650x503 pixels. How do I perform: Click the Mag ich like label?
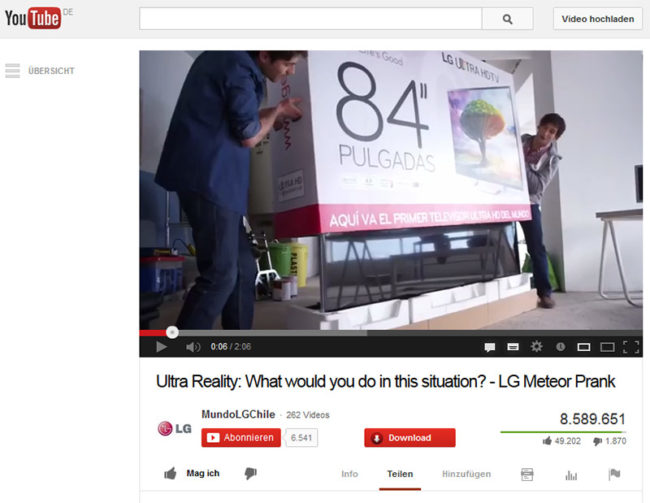203,474
